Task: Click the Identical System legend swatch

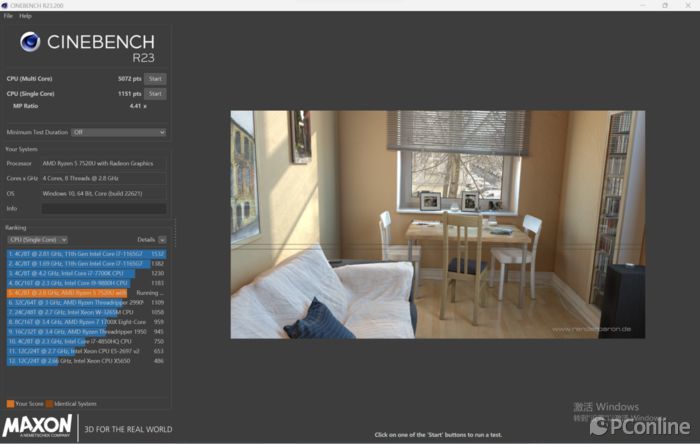Action: [49, 404]
